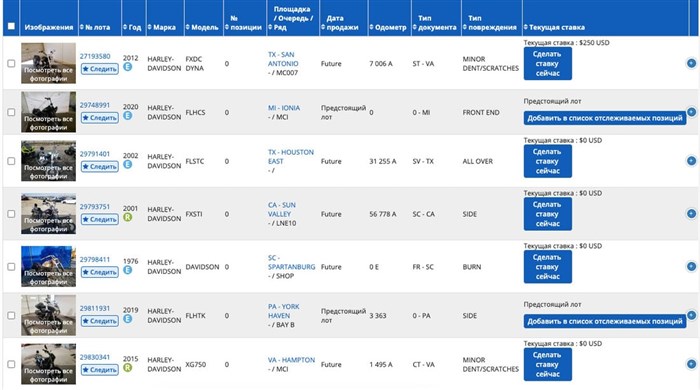The image size is (700, 390).
Task: Place bid now on XG750 lot
Action: [x=547, y=365]
